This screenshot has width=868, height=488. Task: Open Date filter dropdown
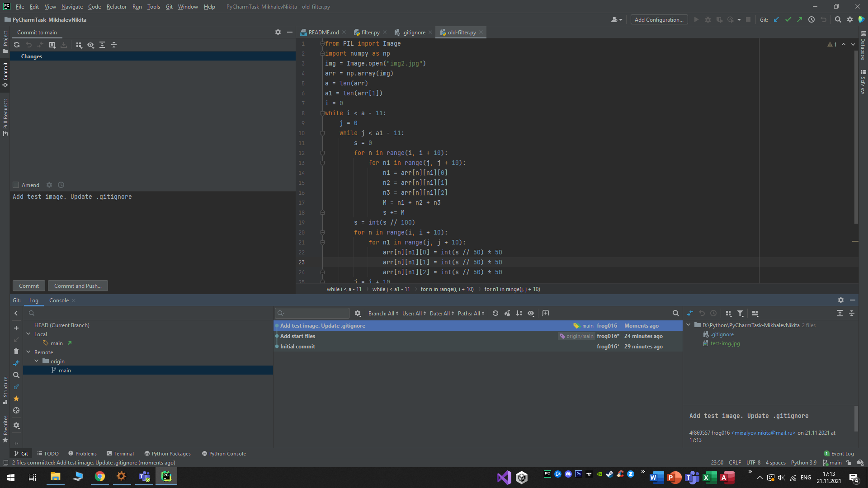(442, 313)
